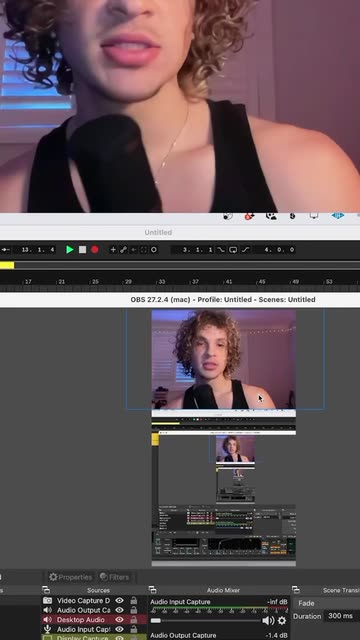Click the Duration 300 ms field
This screenshot has height=640, width=360.
pos(342,616)
